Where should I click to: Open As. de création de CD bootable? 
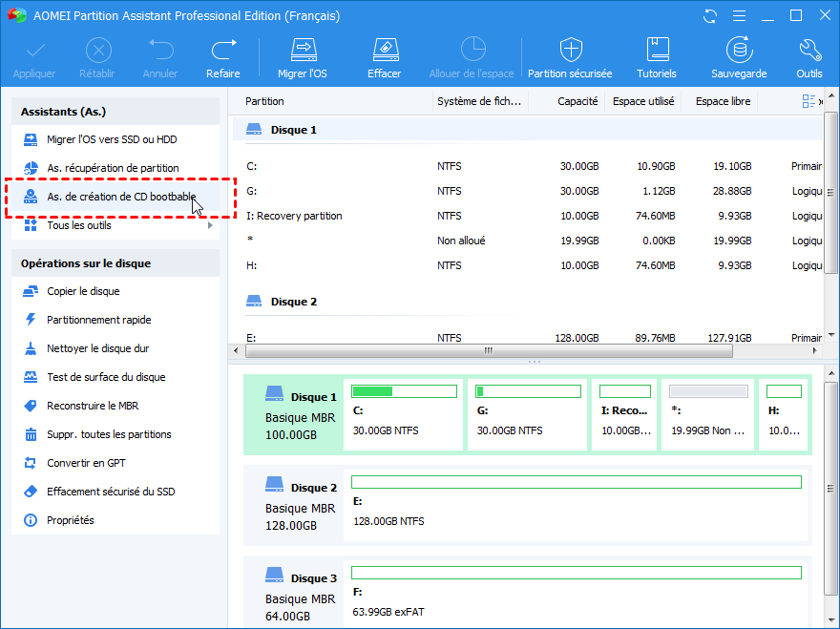(x=121, y=197)
